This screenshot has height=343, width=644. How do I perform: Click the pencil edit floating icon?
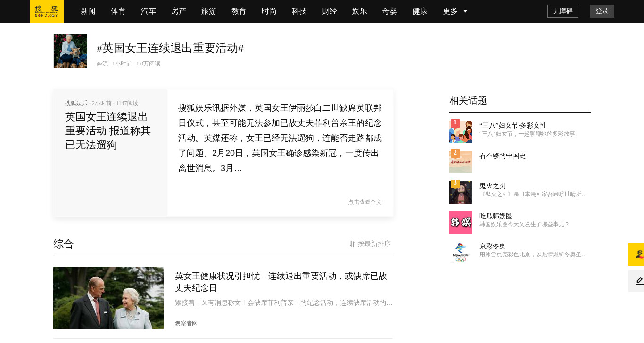[x=636, y=281]
